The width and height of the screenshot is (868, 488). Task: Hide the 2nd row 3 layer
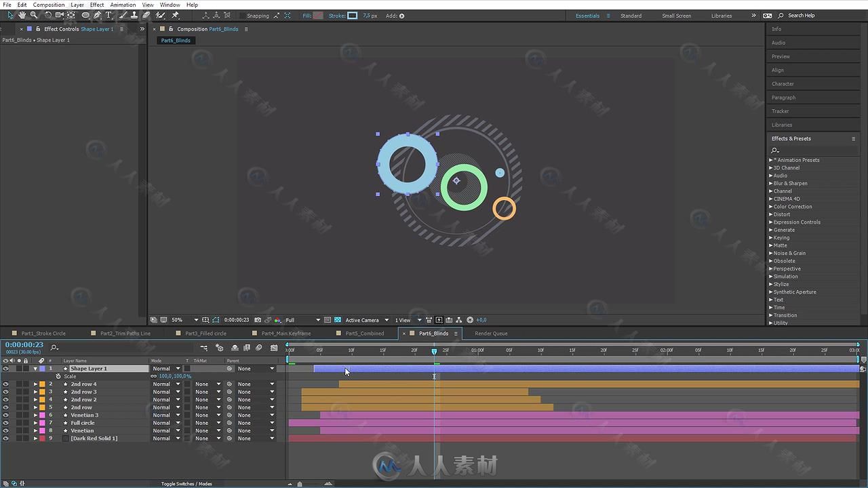[x=5, y=392]
